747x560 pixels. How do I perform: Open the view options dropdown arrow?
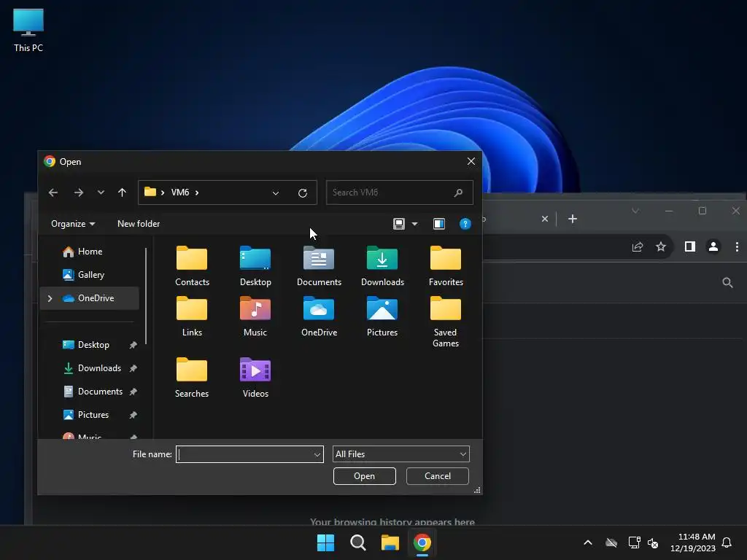tap(414, 224)
